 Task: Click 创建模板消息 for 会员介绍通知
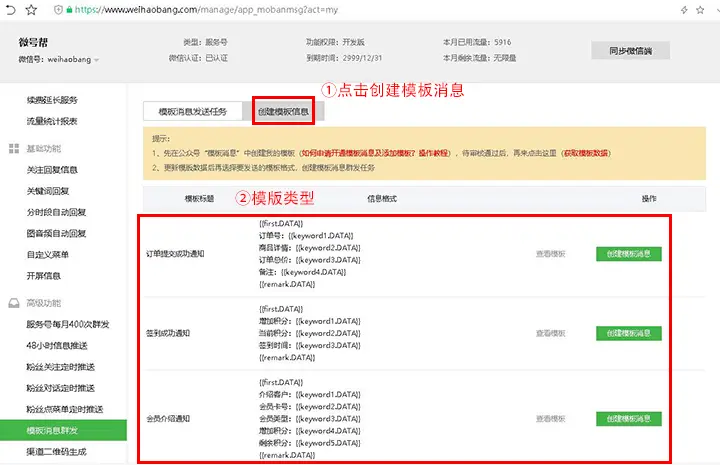click(x=629, y=419)
